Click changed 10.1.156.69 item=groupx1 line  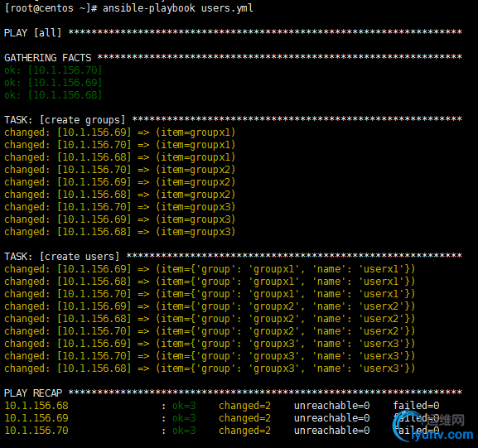pyautogui.click(x=120, y=132)
